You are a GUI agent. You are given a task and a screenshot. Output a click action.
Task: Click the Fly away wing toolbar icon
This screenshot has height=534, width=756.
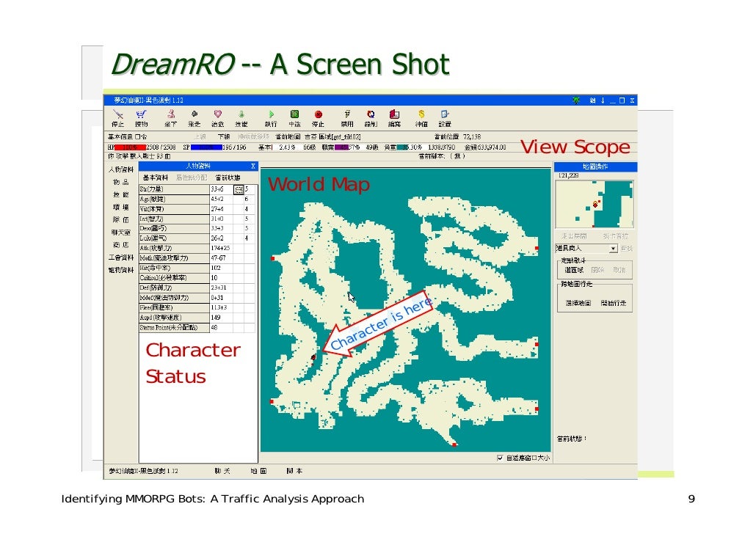[x=195, y=114]
